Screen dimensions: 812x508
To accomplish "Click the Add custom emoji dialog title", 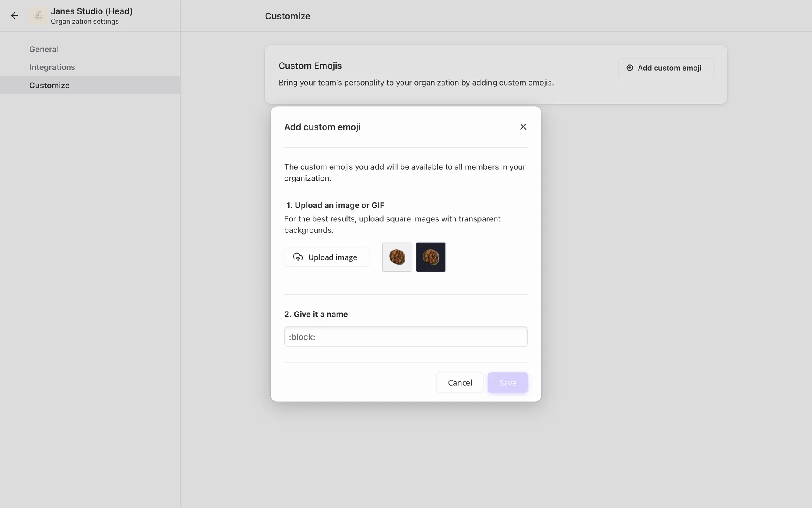I will click(x=322, y=127).
